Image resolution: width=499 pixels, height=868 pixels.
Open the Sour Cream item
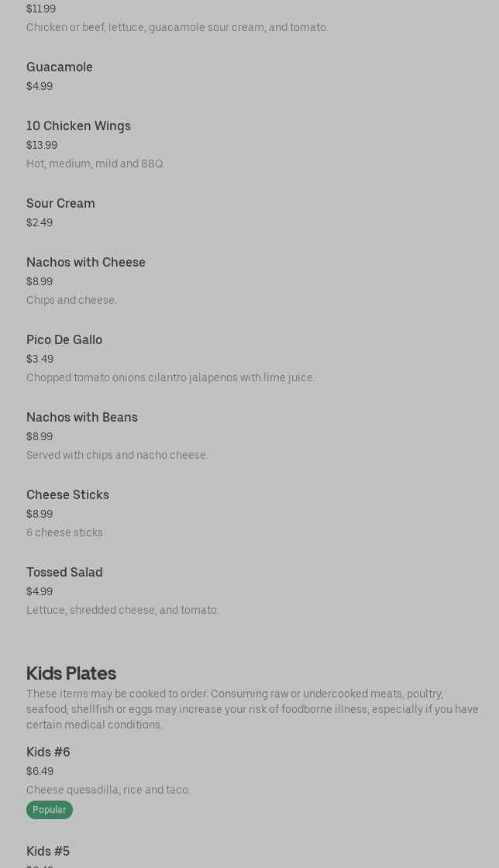click(x=60, y=204)
